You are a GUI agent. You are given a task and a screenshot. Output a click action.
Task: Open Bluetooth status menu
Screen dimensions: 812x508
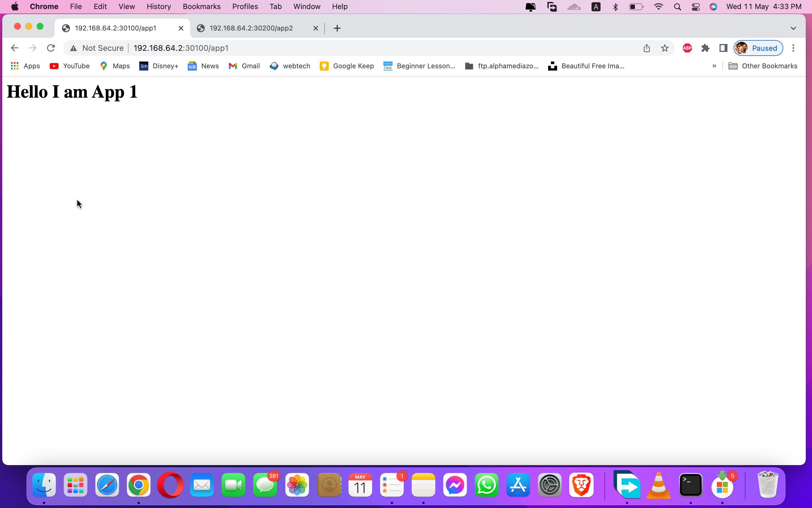(x=615, y=7)
